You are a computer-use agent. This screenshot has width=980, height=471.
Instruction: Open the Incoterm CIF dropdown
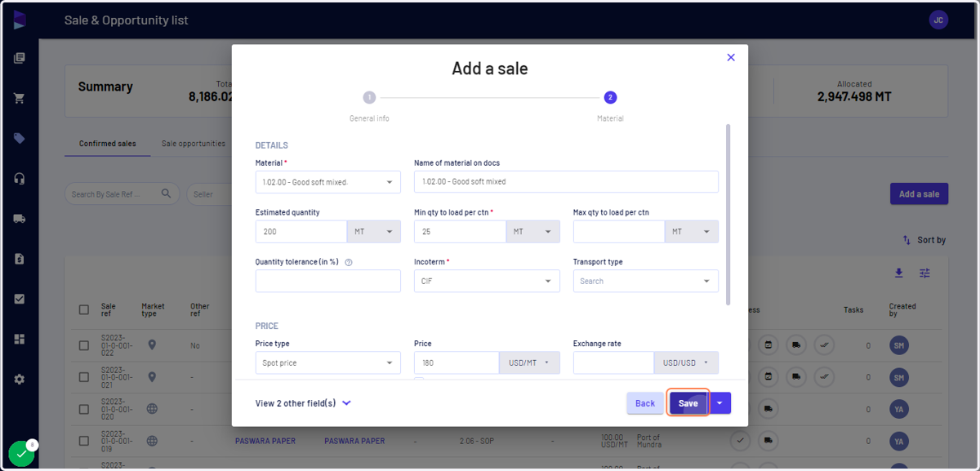point(487,281)
